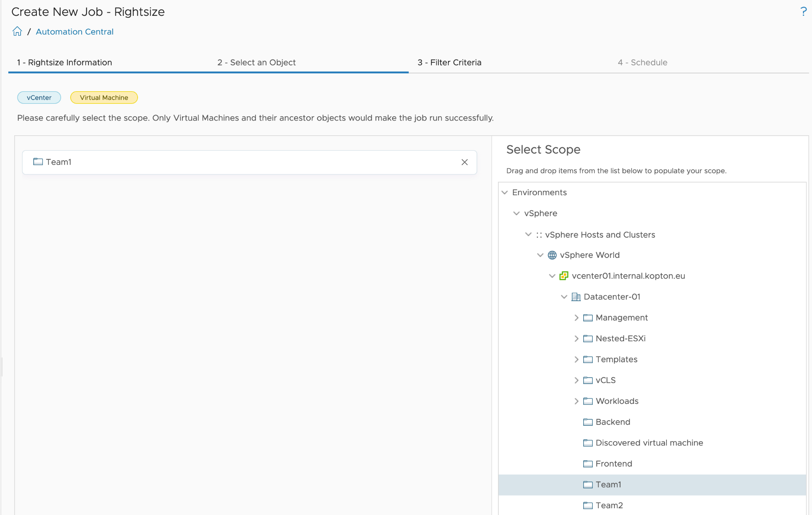Select the Templates tree label
Image resolution: width=812 pixels, height=515 pixels.
(x=617, y=359)
